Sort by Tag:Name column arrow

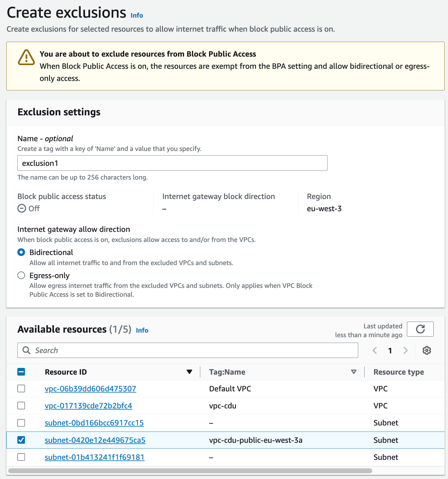click(x=354, y=372)
